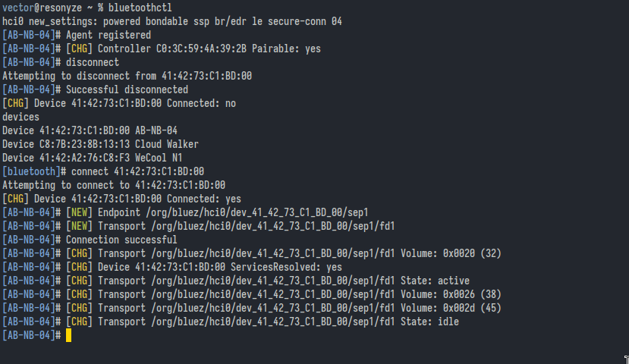The height and width of the screenshot is (364, 629).
Task: Click the 'Successful disconnected' message
Action: [x=127, y=89]
